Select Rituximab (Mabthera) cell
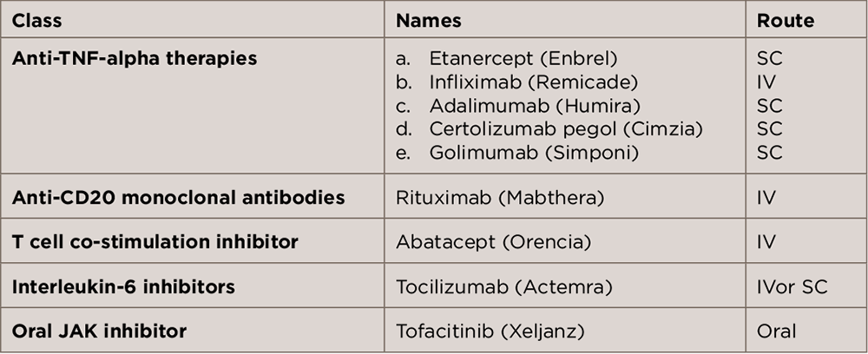This screenshot has width=868, height=354. point(499,197)
